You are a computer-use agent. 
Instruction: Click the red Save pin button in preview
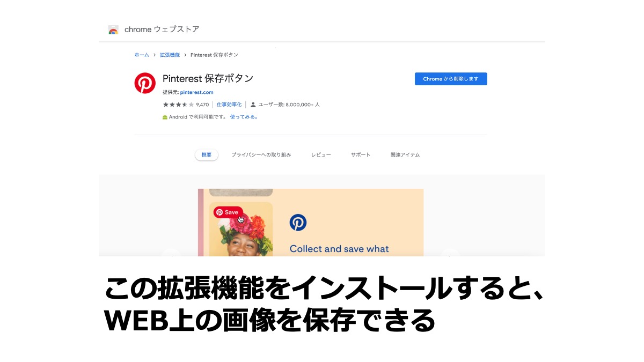[228, 212]
